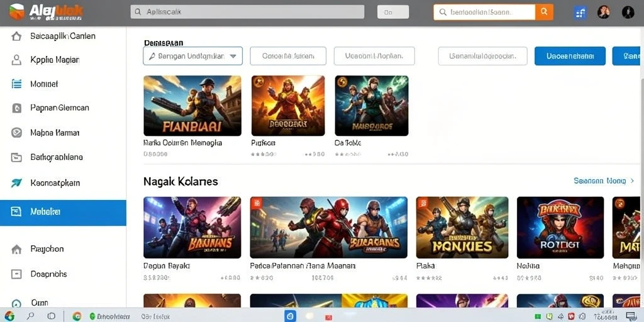Click the list icon beside Motiinef
The width and height of the screenshot is (644, 322).
16,84
